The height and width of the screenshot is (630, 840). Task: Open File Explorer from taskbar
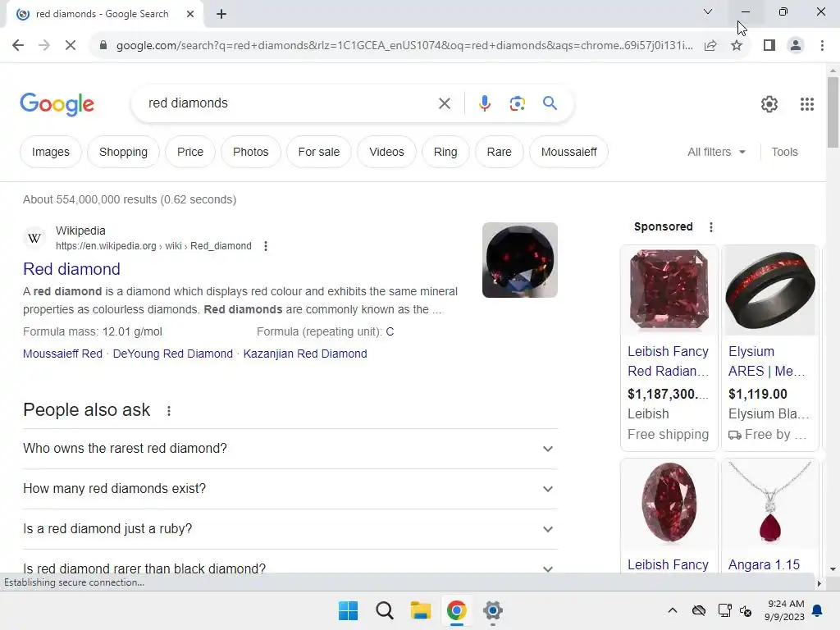tap(421, 610)
